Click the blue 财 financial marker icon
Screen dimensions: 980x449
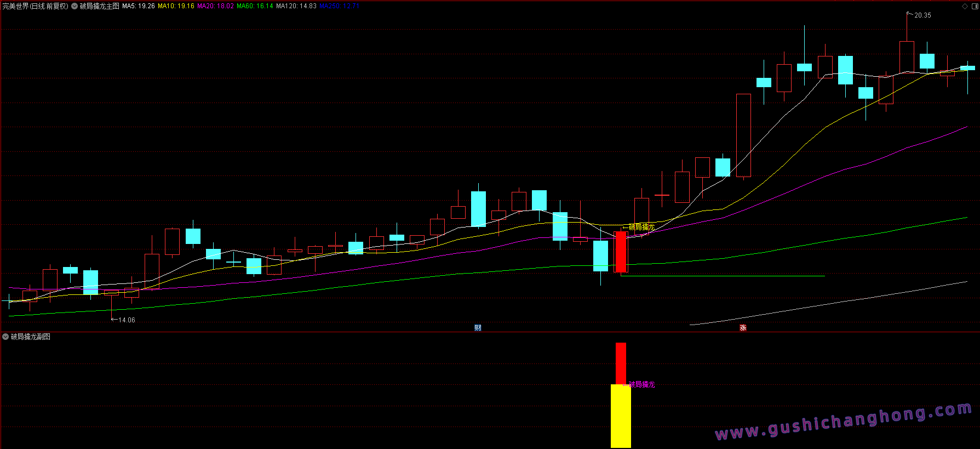(x=478, y=328)
